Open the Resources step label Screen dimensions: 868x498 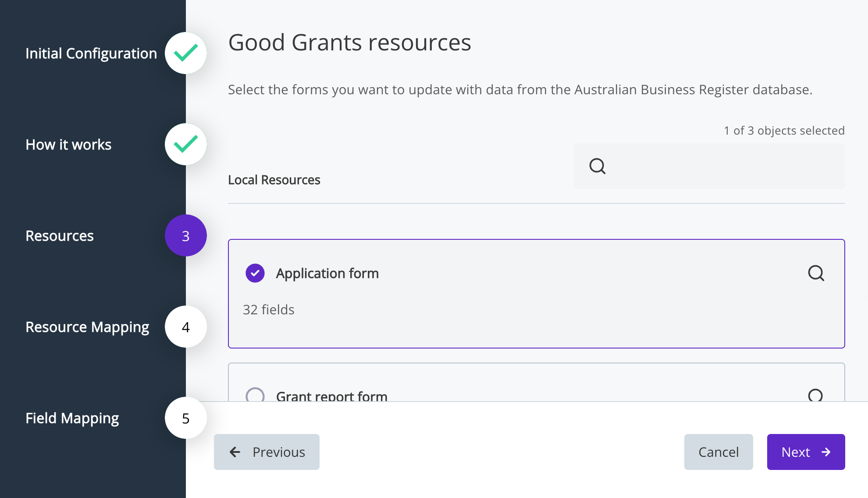(60, 236)
